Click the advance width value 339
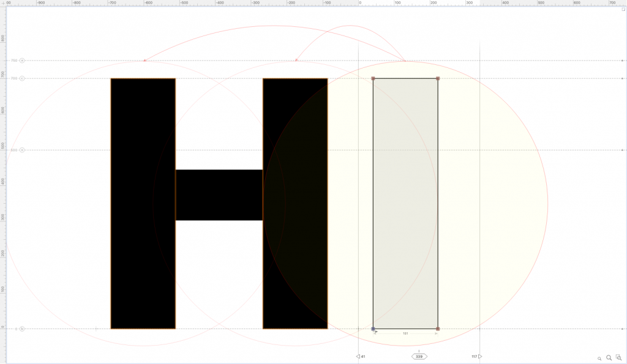627x364 pixels. pos(419,357)
